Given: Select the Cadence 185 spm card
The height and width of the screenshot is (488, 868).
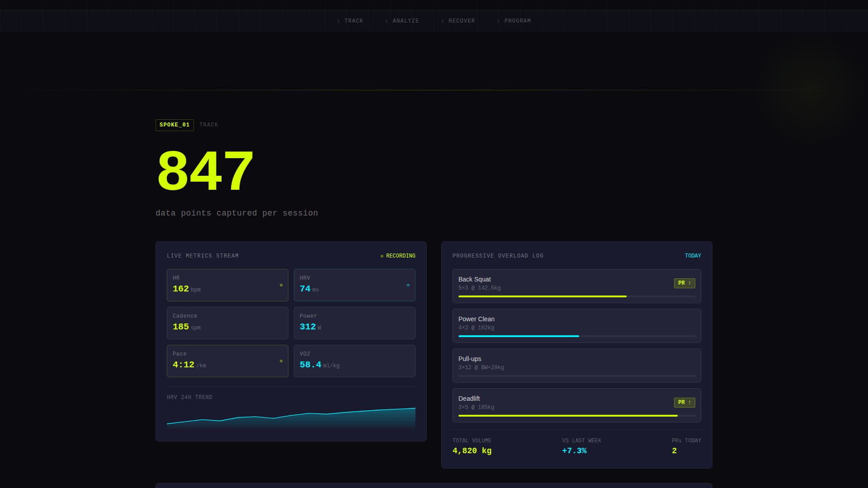Looking at the screenshot, I should click(227, 323).
